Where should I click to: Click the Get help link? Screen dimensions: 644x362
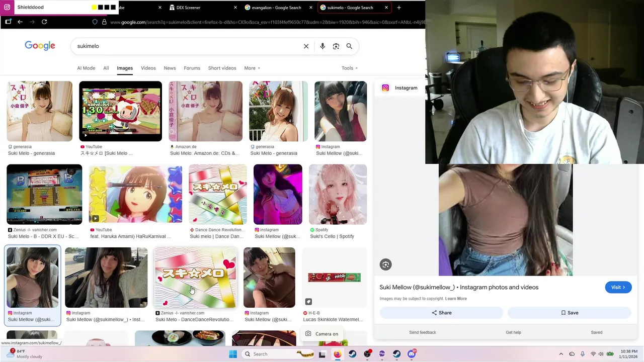pyautogui.click(x=513, y=332)
